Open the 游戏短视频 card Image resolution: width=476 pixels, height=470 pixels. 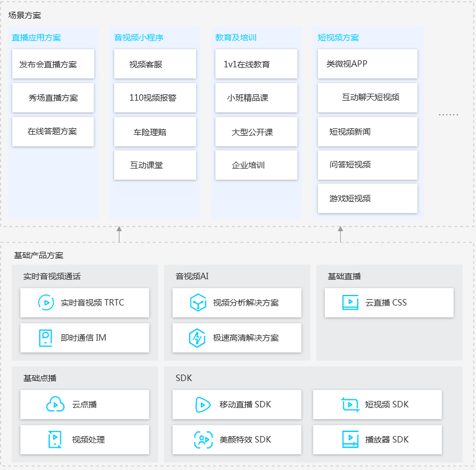tap(368, 198)
